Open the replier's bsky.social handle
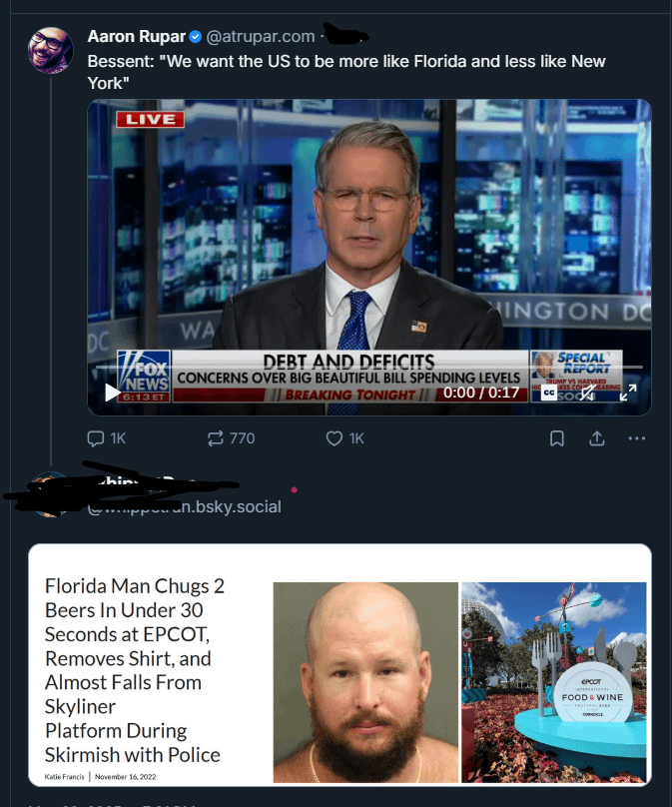The image size is (672, 807). [184, 507]
